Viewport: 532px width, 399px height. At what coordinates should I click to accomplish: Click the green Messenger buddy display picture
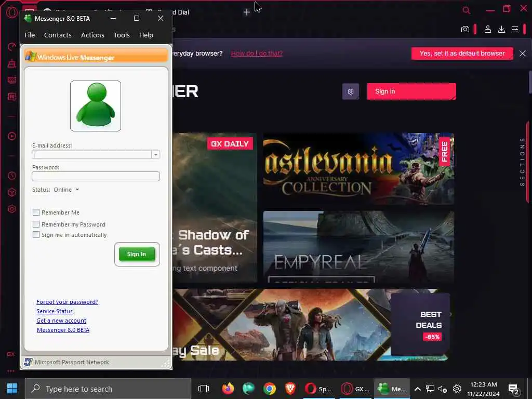coord(96,106)
